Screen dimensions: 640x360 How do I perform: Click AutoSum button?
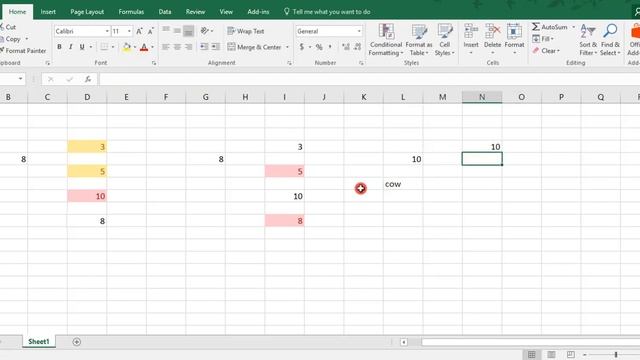click(549, 27)
